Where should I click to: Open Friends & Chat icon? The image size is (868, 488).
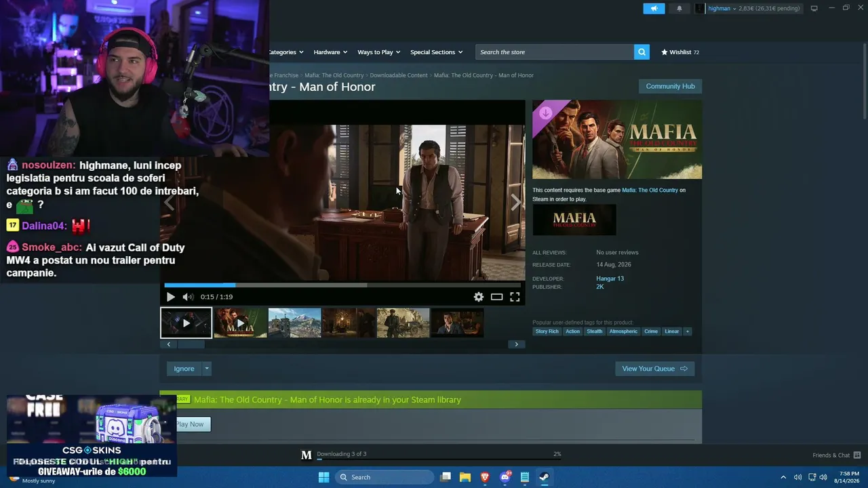(x=857, y=455)
